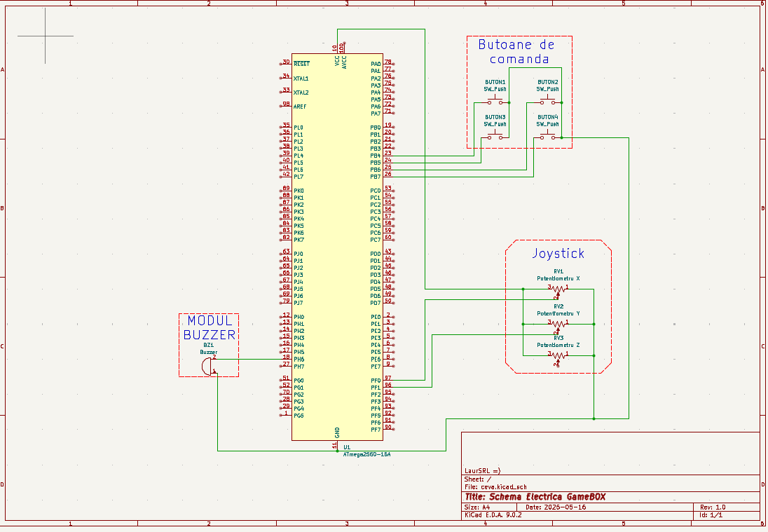Select the title "Schema Electrica GameBOX"
Screen dimensions: 768x532
pyautogui.click(x=535, y=497)
